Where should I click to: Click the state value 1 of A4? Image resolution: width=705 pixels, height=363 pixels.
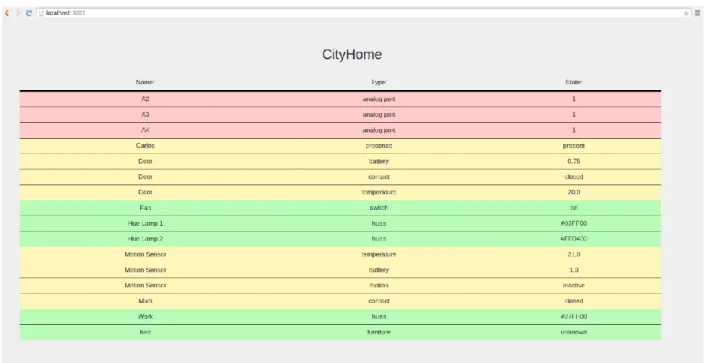click(x=574, y=130)
